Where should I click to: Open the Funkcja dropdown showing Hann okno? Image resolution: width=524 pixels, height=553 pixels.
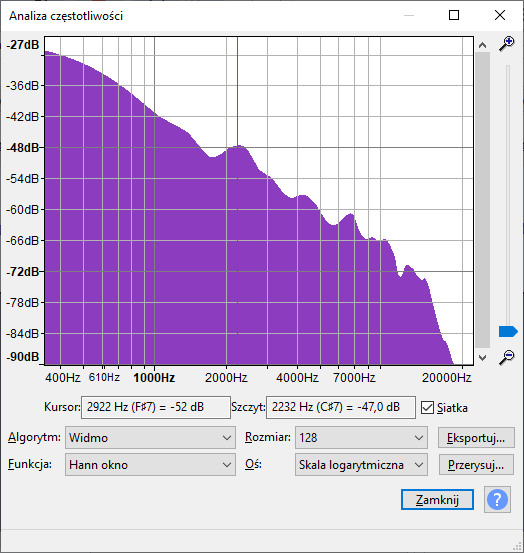coord(150,465)
